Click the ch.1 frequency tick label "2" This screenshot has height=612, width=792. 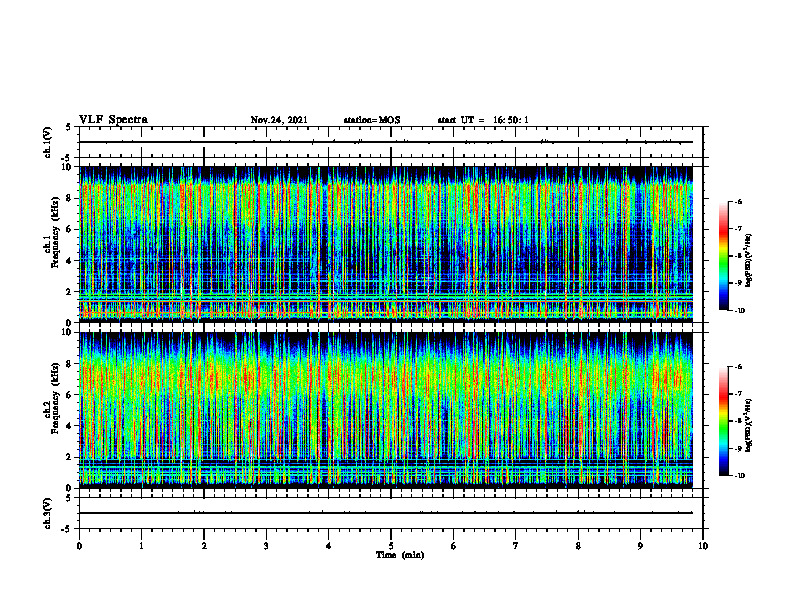(70, 292)
